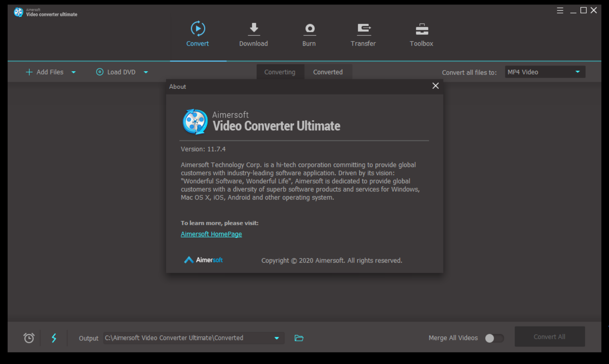Toggle the Merge All Videos switch
The width and height of the screenshot is (609, 364).
[494, 338]
